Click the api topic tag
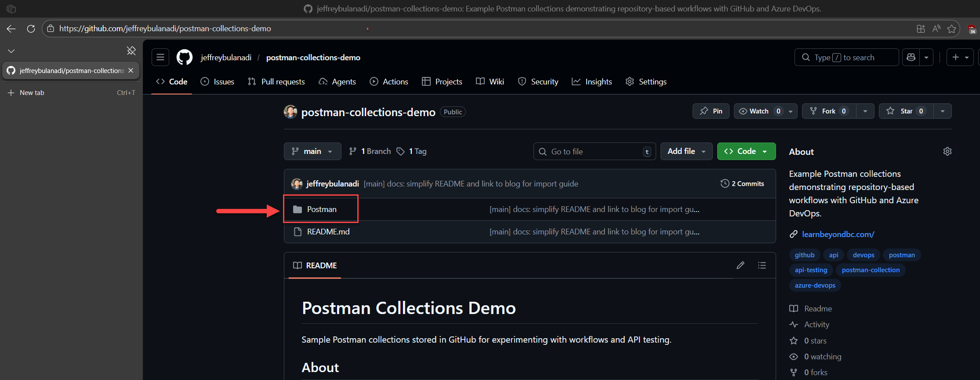Image resolution: width=980 pixels, height=380 pixels. coord(834,255)
